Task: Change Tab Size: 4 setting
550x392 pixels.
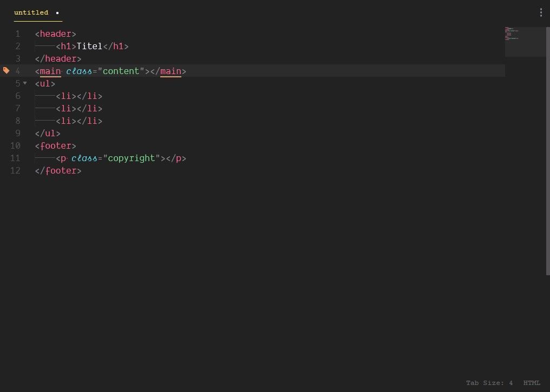Action: (489, 383)
